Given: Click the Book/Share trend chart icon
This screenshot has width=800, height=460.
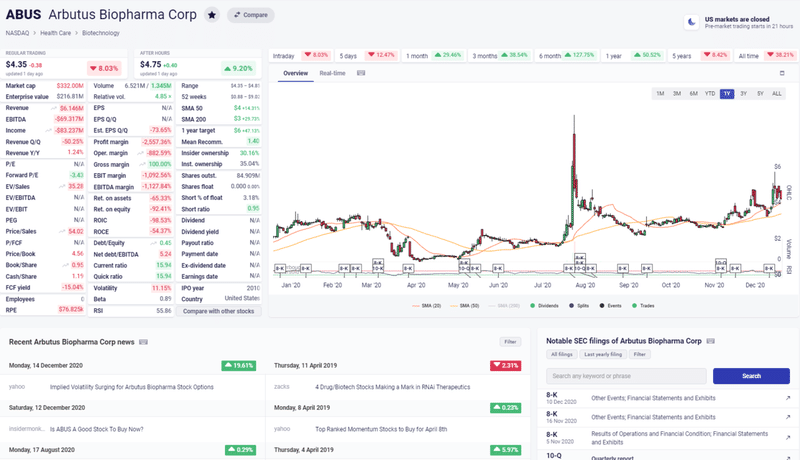Looking at the screenshot, I should point(65,265).
